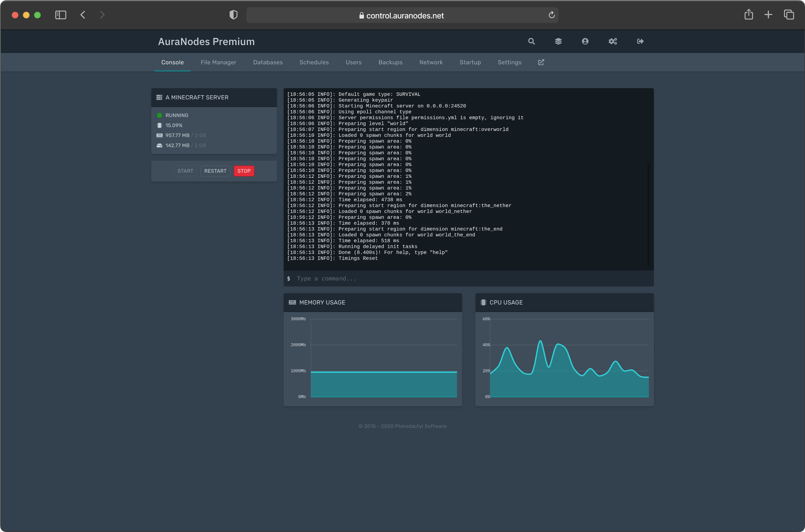Click the sign out icon

[640, 41]
